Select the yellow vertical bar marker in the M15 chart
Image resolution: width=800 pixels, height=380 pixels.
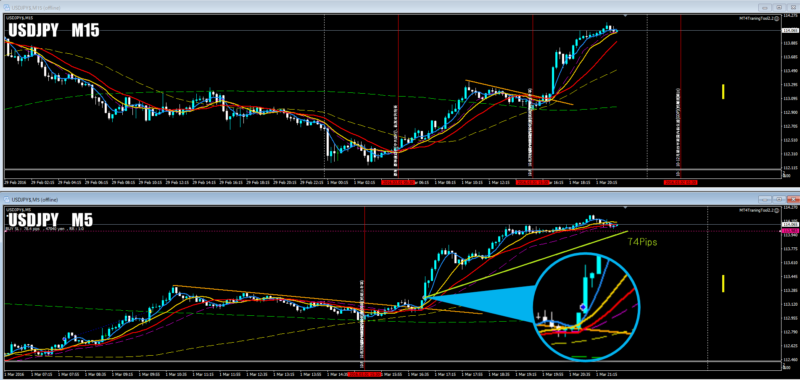coord(723,92)
